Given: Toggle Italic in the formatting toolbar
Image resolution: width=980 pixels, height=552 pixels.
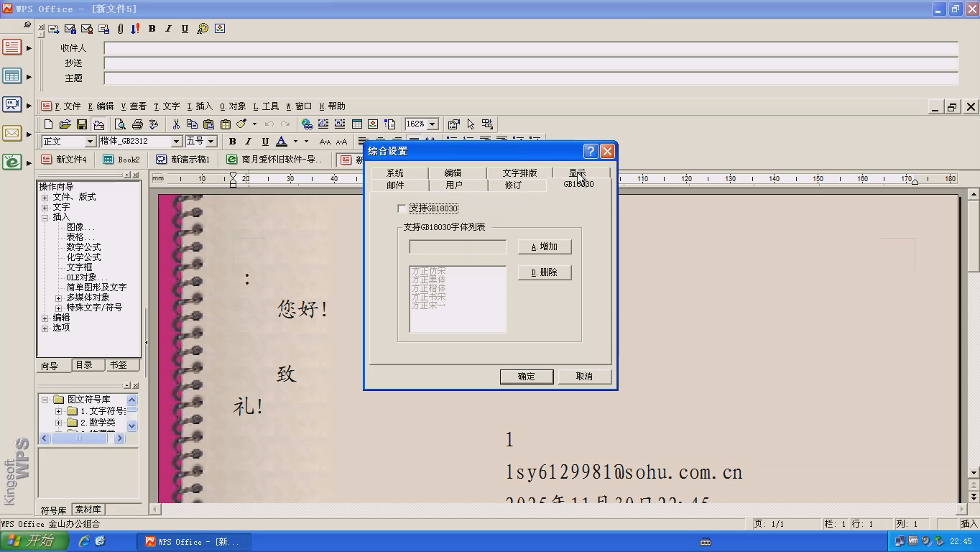Looking at the screenshot, I should (249, 142).
